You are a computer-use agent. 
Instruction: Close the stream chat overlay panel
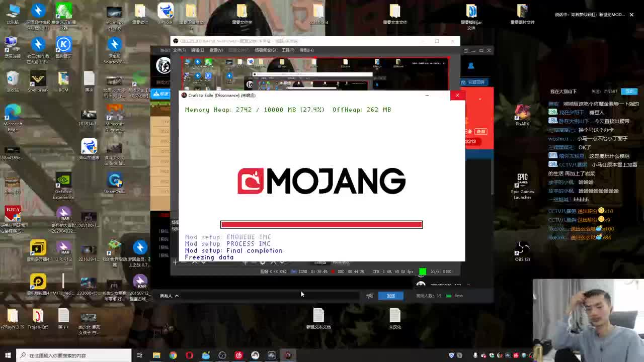(x=631, y=15)
